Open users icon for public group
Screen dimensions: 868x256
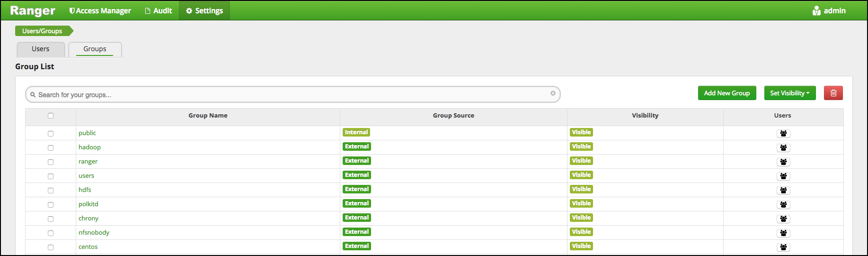click(x=783, y=134)
